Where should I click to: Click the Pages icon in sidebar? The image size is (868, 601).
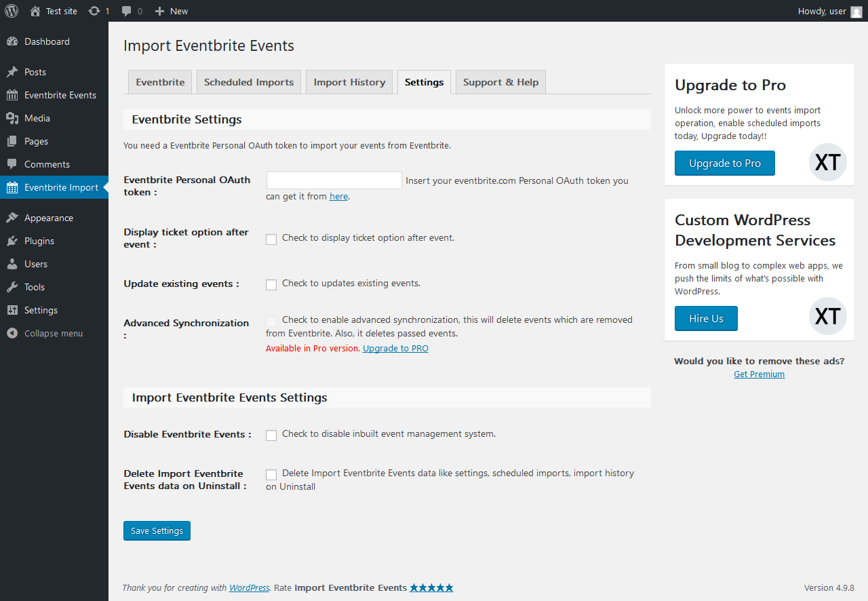[12, 141]
